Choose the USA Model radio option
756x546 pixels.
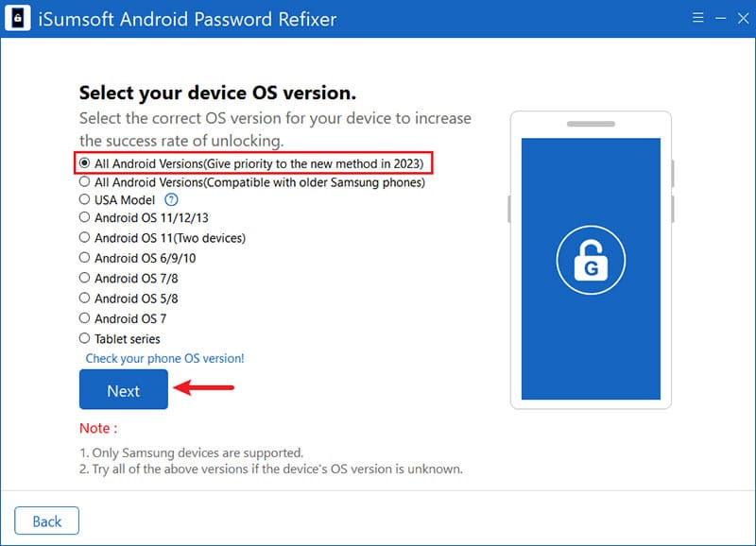click(x=85, y=200)
